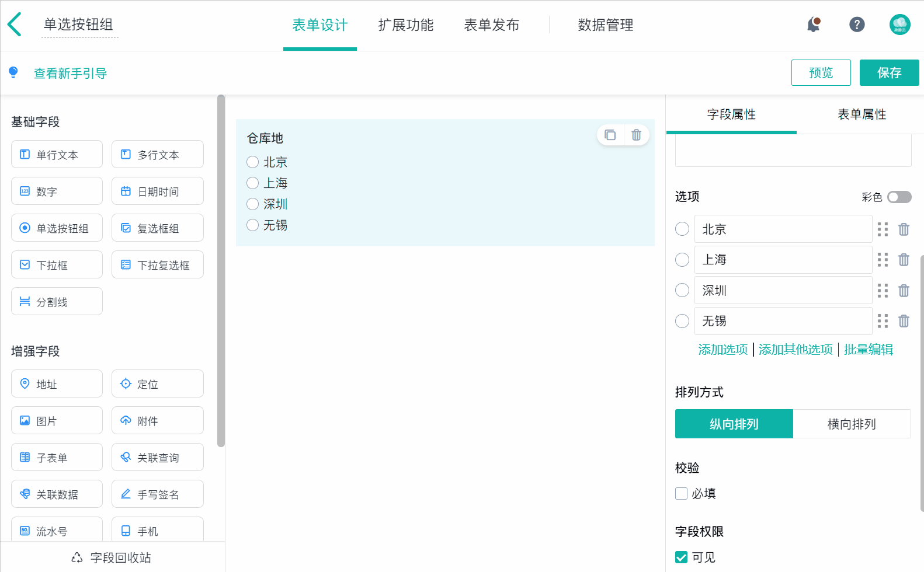Click the 批量编辑 link
924x572 pixels.
[869, 350]
